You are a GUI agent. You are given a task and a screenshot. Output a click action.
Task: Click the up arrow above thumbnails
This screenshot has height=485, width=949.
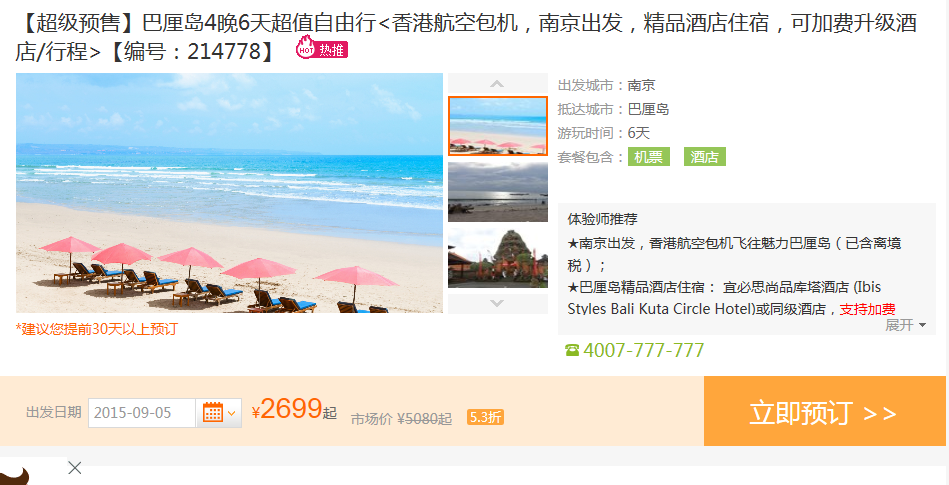click(497, 84)
